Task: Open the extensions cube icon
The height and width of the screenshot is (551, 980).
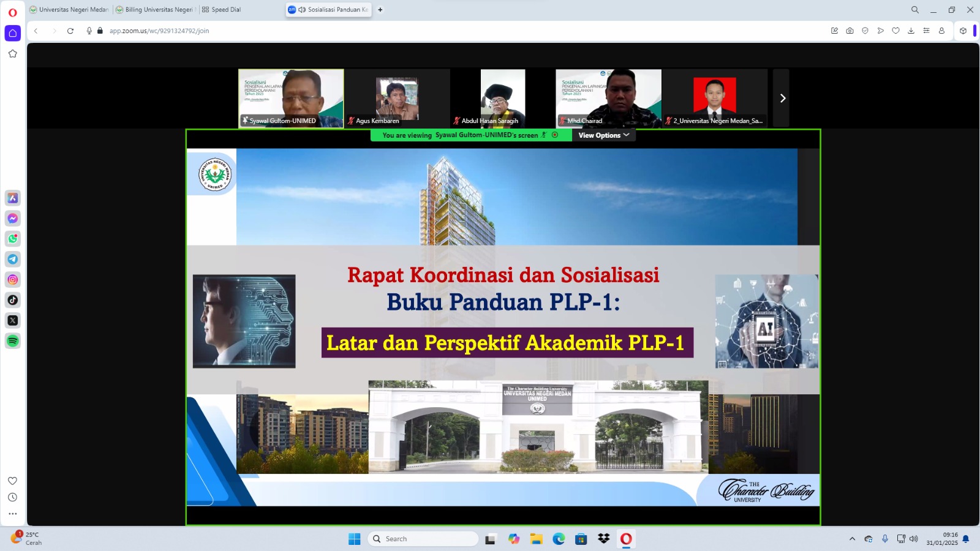Action: [963, 31]
